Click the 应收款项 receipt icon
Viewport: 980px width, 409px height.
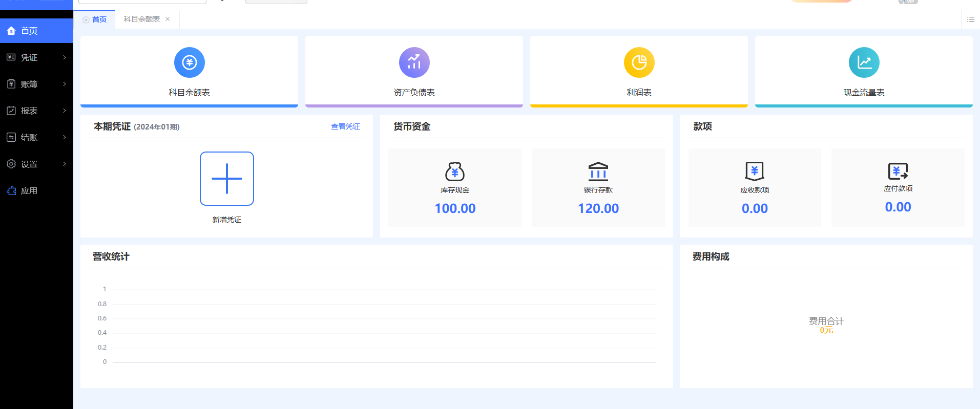[755, 171]
